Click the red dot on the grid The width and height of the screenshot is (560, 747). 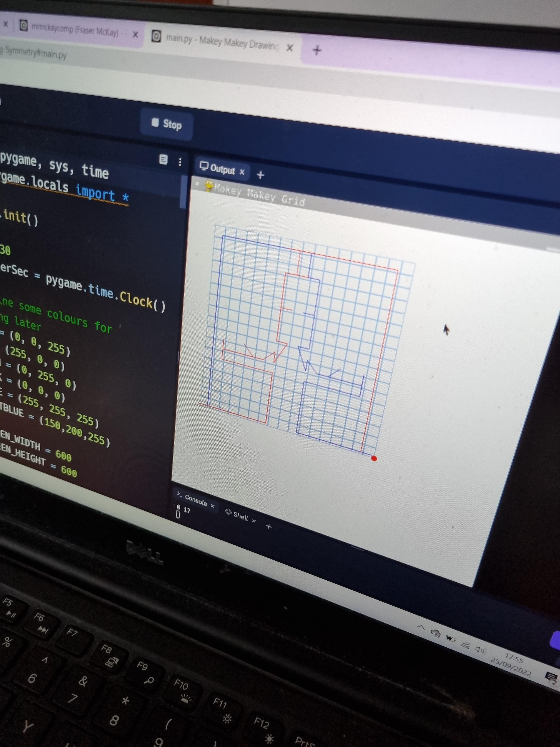coord(374,458)
